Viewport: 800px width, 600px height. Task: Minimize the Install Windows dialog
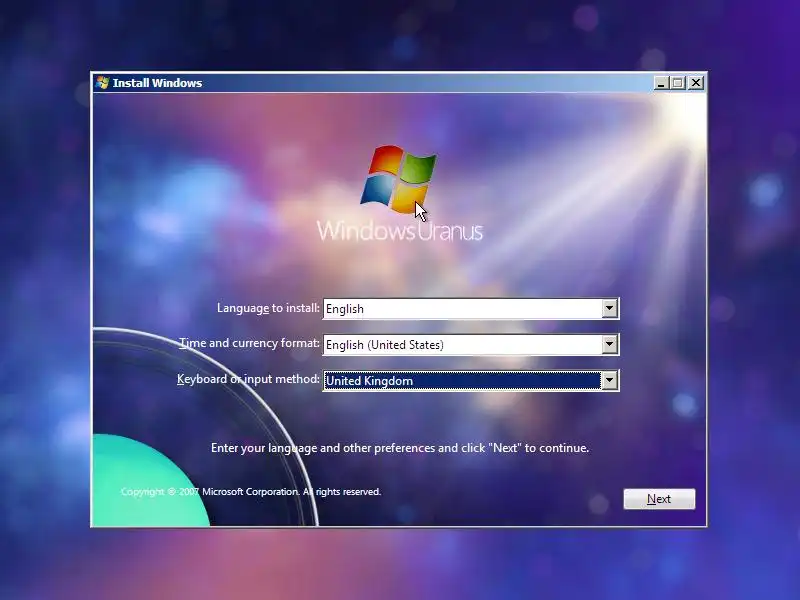(661, 83)
